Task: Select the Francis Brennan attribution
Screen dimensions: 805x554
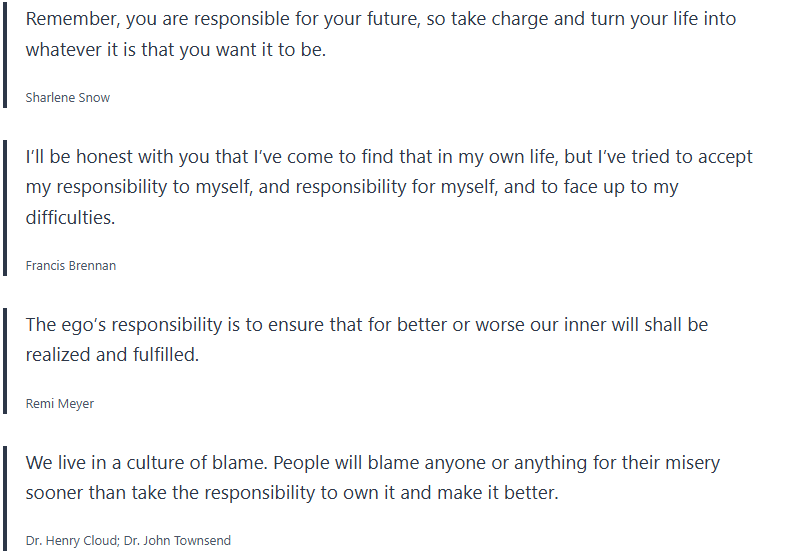Action: click(70, 266)
